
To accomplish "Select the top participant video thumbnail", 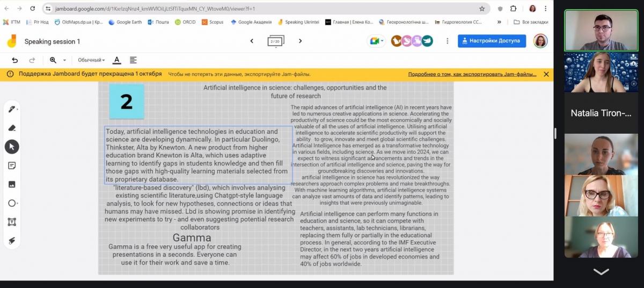I will [600, 31].
